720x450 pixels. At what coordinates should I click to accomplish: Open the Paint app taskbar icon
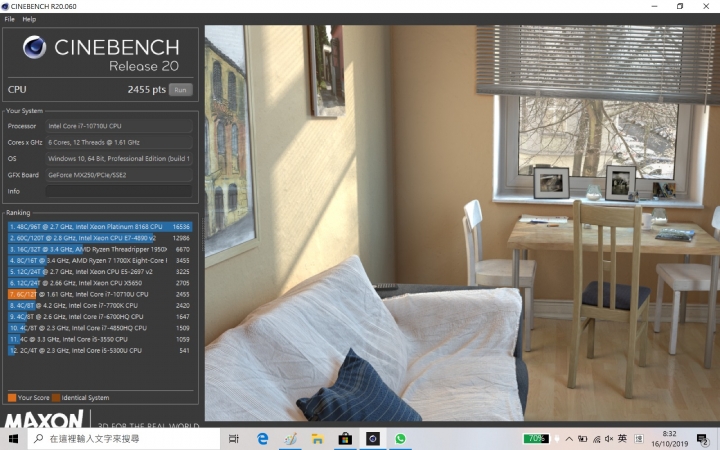(290, 439)
